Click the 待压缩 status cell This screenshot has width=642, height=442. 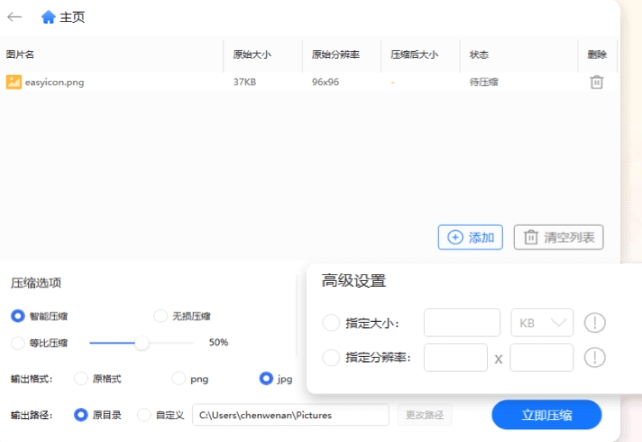[x=484, y=82]
